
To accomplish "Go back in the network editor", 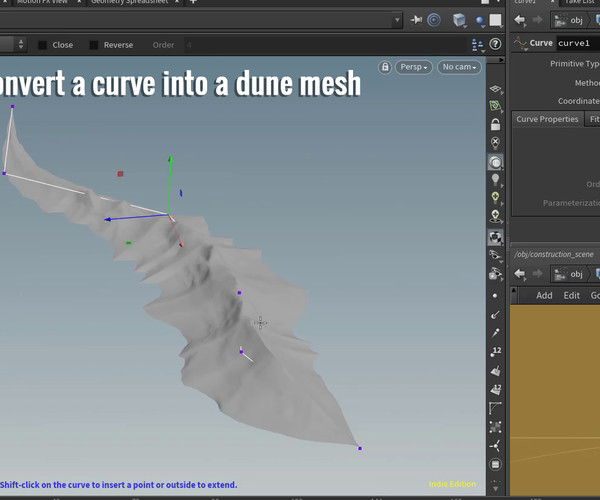I will coord(520,274).
